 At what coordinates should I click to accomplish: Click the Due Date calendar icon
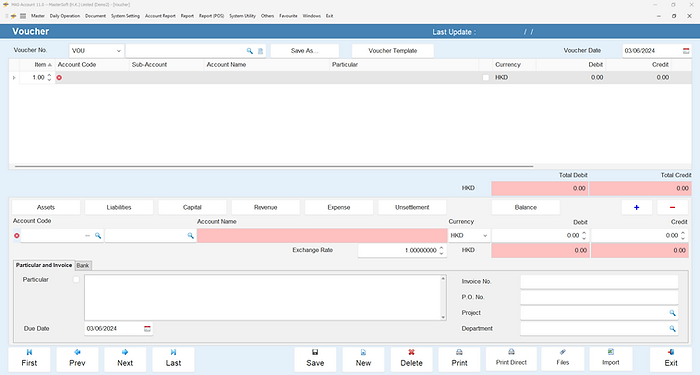147,329
